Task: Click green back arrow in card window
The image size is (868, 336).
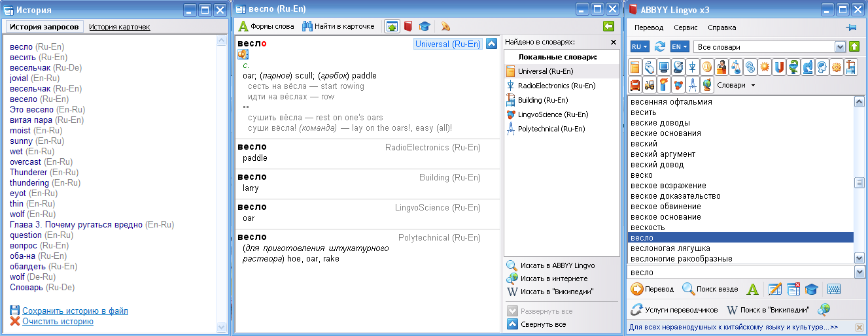Action: 609,26
